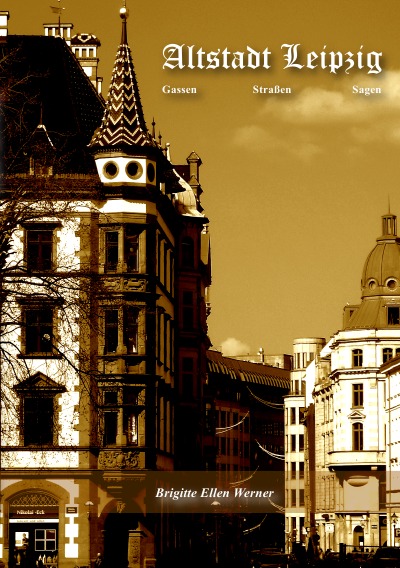Click the subtitle word 'Sagen'
400x568 pixels.
coord(366,90)
